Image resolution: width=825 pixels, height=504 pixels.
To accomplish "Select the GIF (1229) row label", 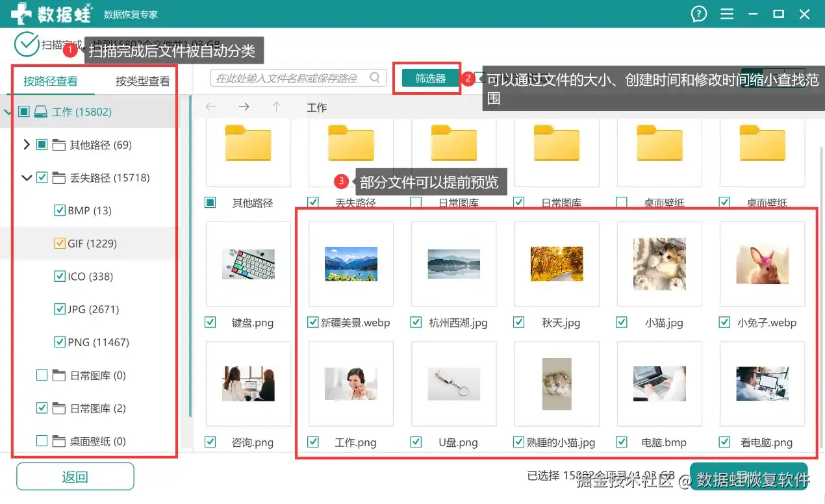I will pyautogui.click(x=92, y=244).
